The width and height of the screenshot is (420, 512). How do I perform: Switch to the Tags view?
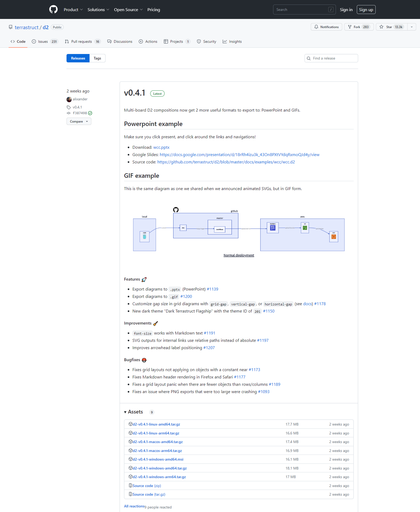point(97,58)
